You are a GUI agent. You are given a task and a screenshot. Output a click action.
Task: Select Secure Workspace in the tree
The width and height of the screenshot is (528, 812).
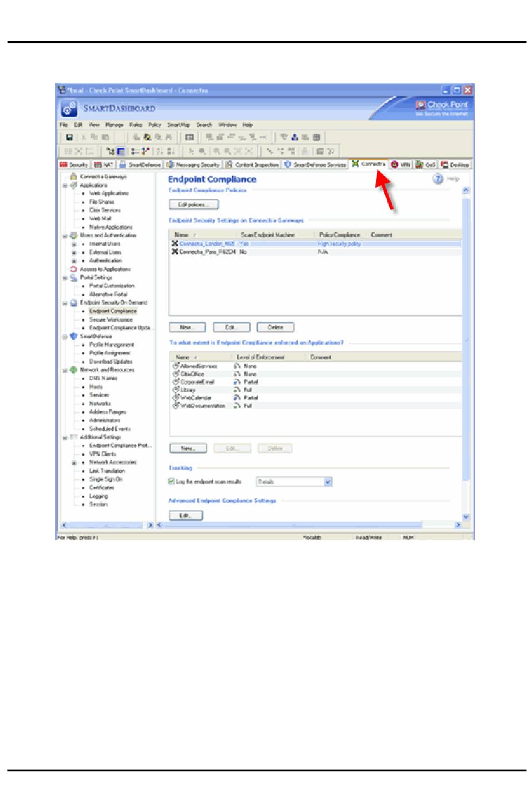click(111, 320)
